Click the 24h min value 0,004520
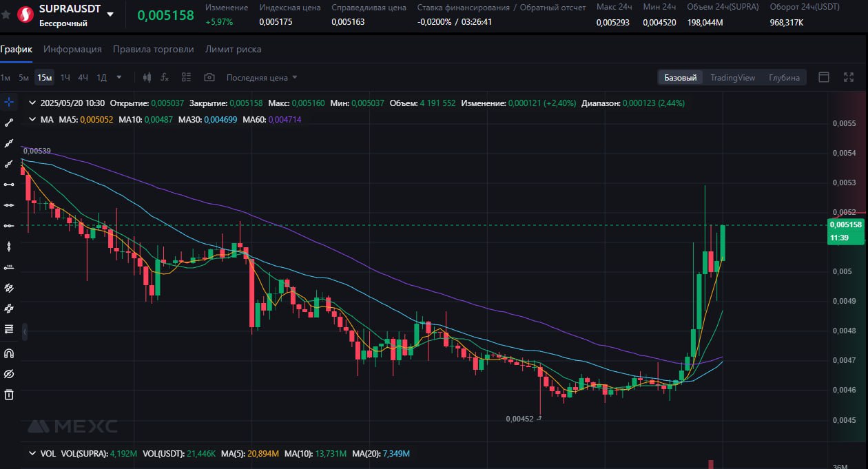The image size is (868, 469). tap(659, 22)
